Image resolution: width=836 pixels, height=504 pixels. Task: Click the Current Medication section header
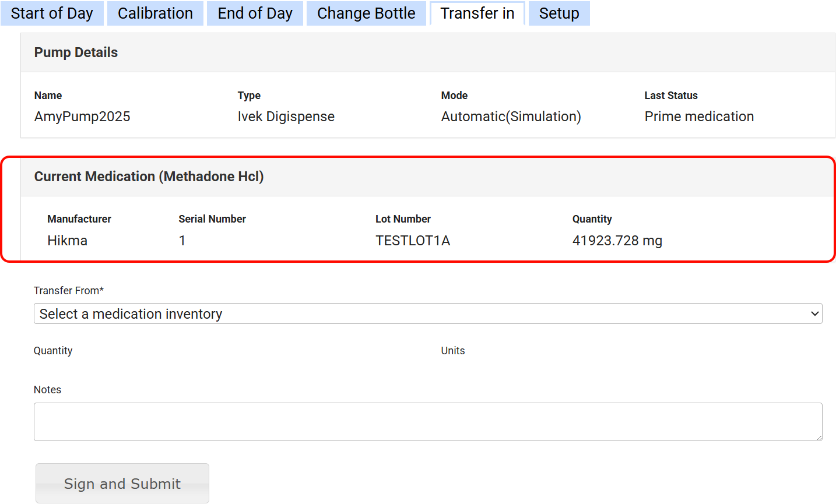pos(149,177)
